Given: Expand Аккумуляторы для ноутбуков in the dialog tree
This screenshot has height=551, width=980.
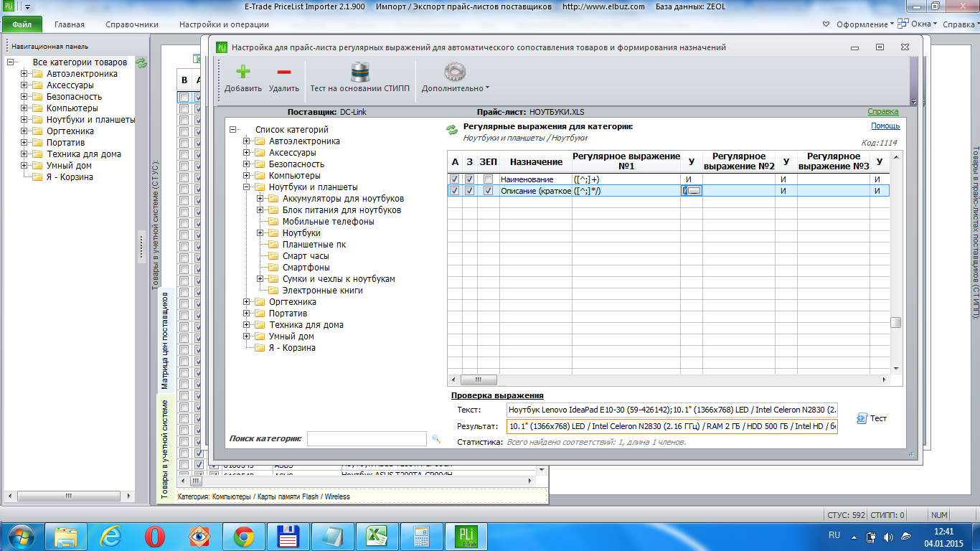Looking at the screenshot, I should (260, 199).
